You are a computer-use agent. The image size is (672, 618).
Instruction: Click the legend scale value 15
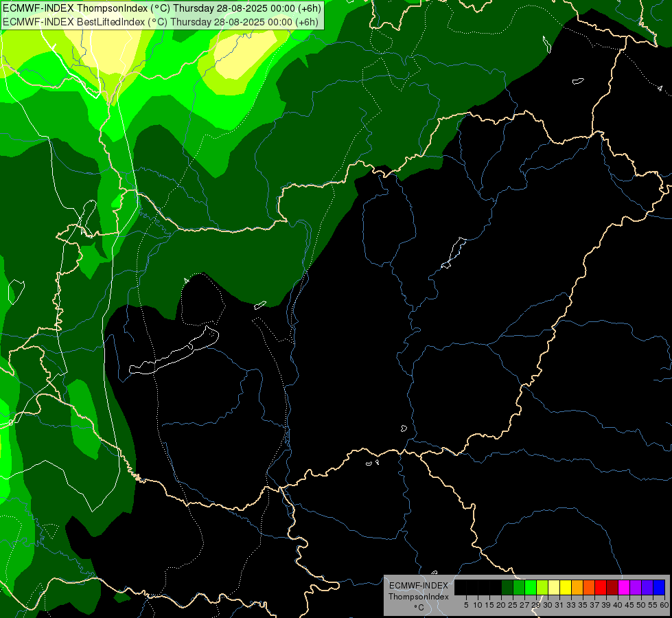pyautogui.click(x=489, y=605)
